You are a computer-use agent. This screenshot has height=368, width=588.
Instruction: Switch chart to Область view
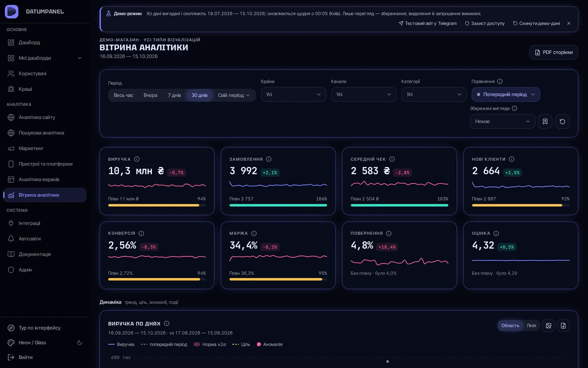pos(510,325)
